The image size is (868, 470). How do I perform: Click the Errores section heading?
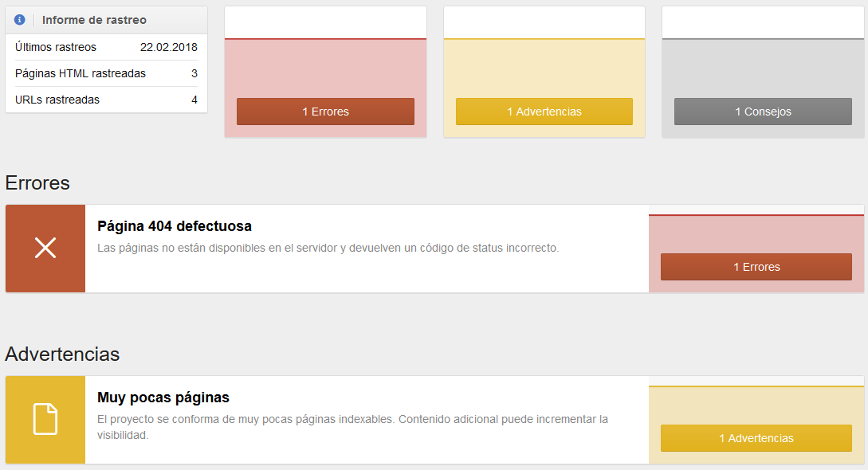pos(37,183)
